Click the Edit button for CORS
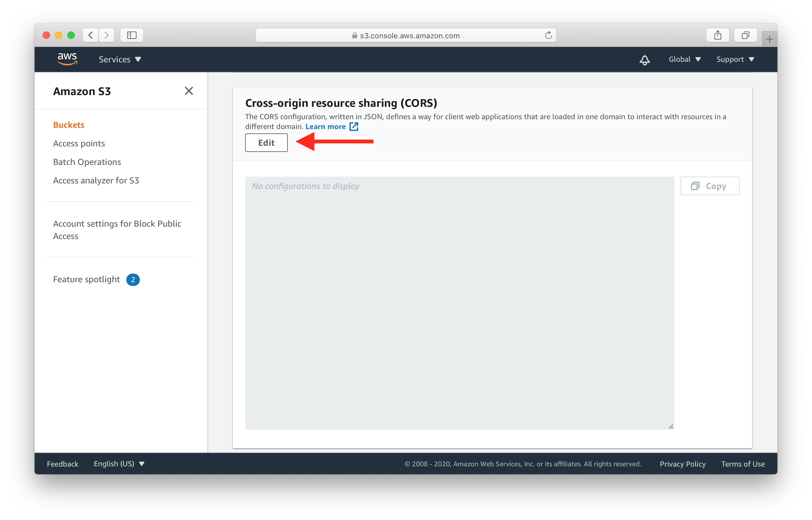The width and height of the screenshot is (812, 520). click(x=266, y=142)
